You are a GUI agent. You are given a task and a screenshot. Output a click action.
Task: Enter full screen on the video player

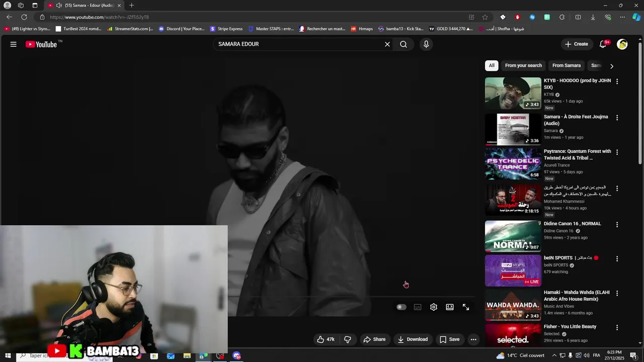coord(466,307)
